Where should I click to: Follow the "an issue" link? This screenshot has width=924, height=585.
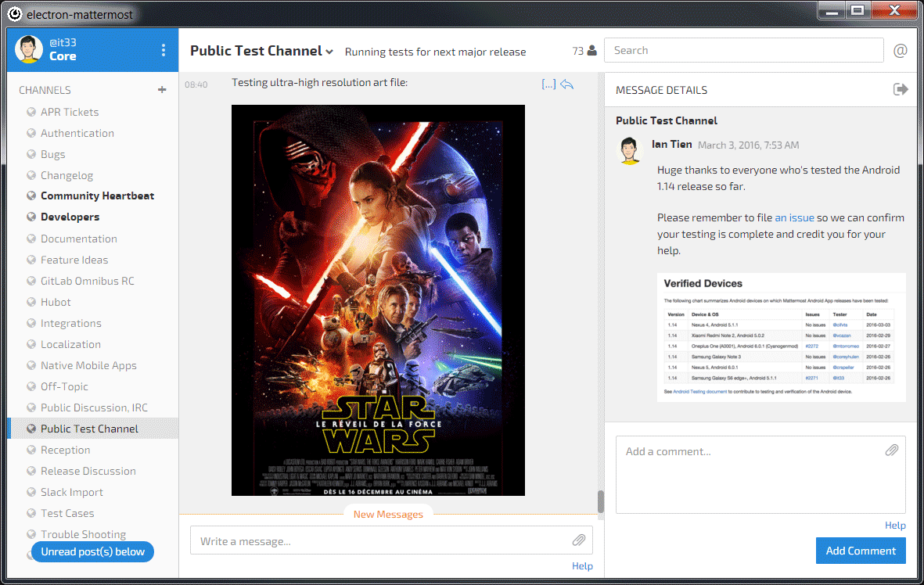coord(794,217)
